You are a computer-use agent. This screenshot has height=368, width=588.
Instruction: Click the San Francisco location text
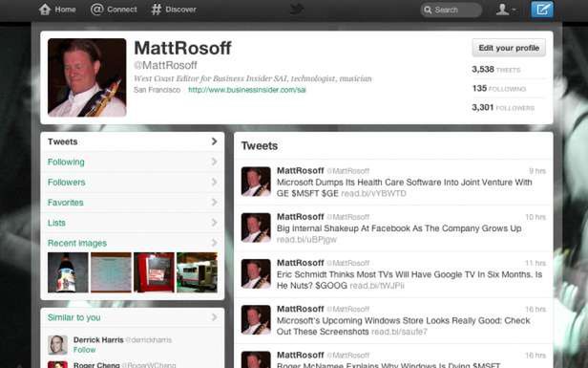point(157,90)
